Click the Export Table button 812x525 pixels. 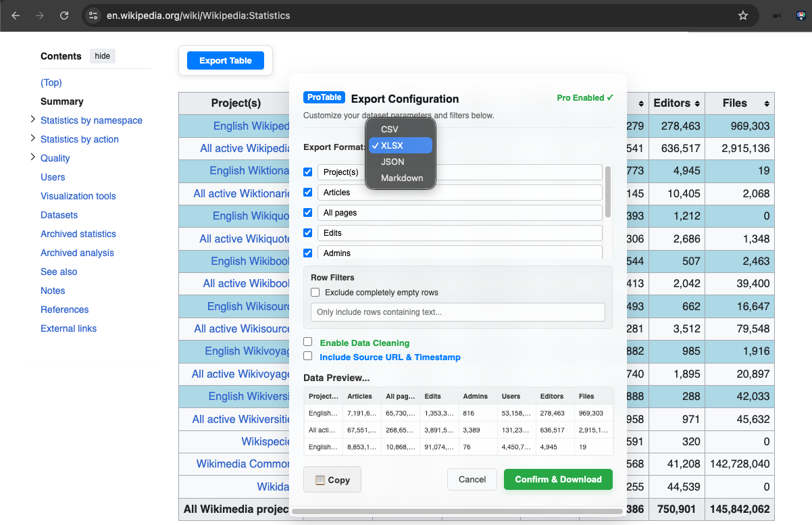(x=226, y=61)
